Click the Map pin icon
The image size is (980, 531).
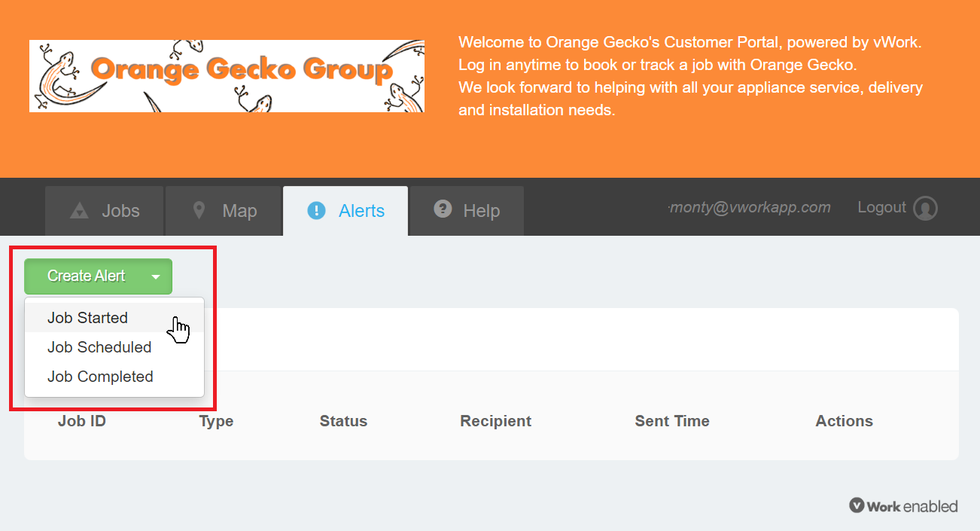coord(199,210)
